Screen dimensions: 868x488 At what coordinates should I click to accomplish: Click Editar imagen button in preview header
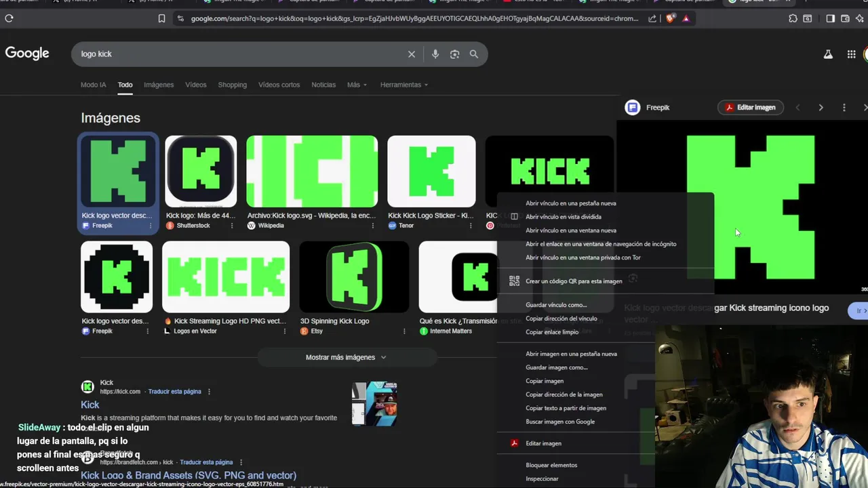[751, 107]
